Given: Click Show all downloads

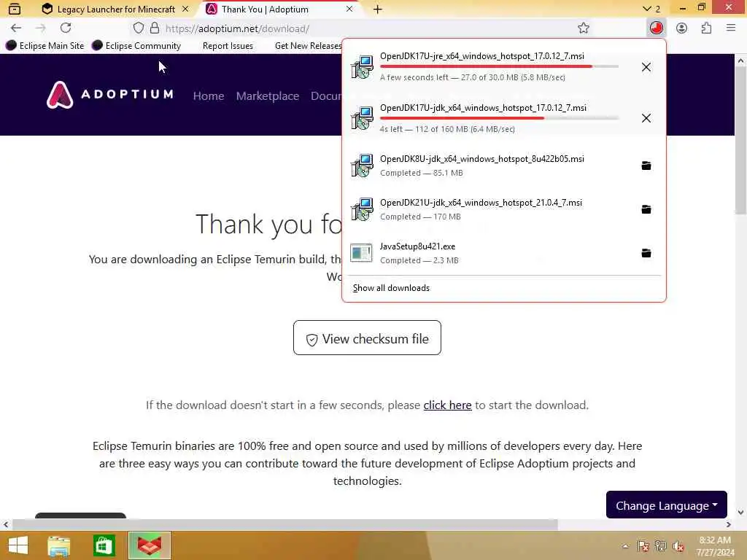Looking at the screenshot, I should click(391, 288).
